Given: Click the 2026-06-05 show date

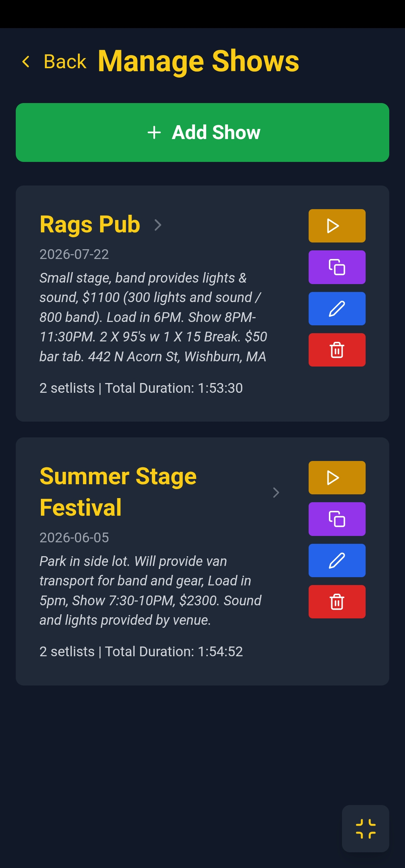Looking at the screenshot, I should point(74,537).
